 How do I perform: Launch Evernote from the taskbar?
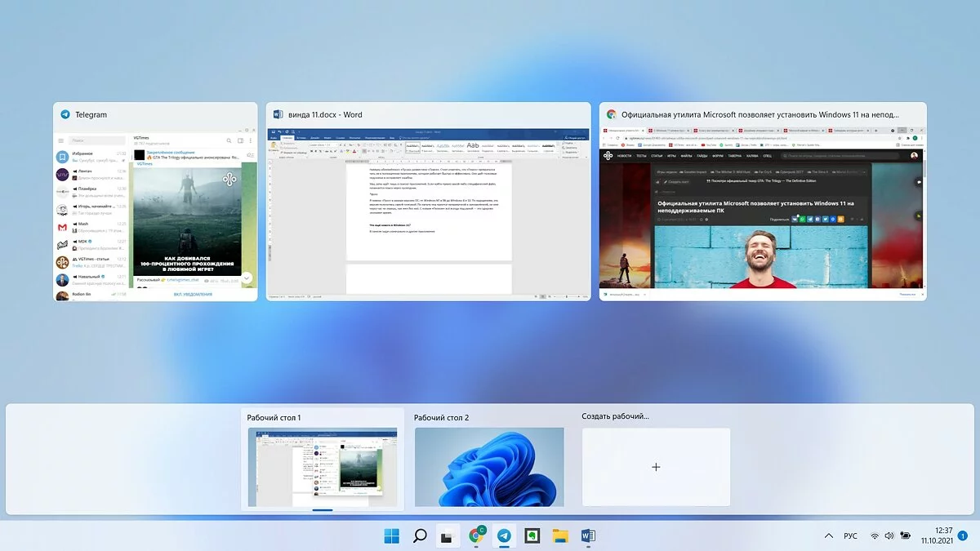click(x=532, y=535)
